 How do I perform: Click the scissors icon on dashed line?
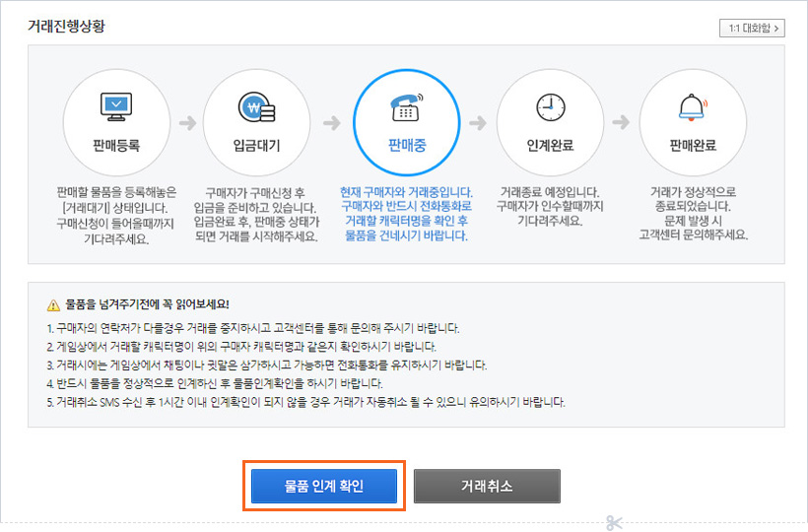(615, 522)
